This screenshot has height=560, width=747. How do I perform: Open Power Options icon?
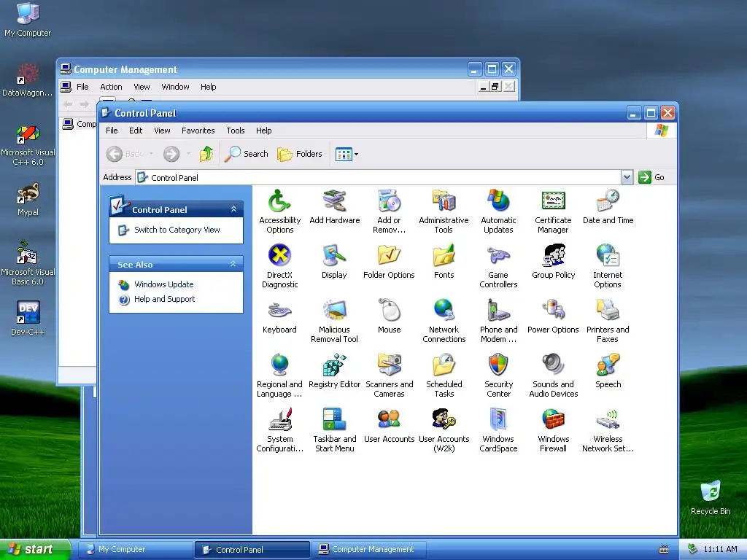pos(553,316)
